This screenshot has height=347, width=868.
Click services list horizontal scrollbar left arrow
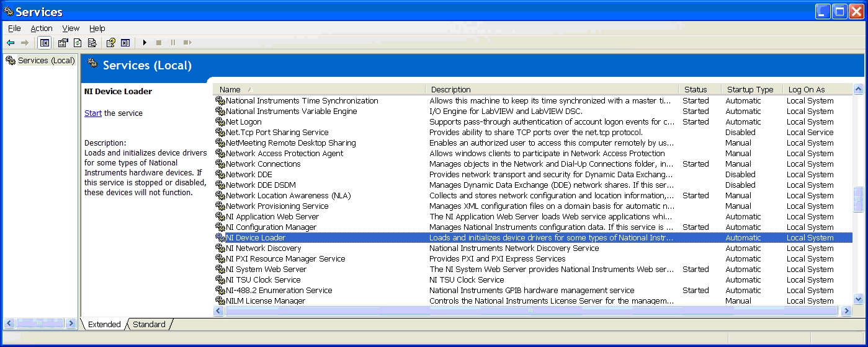(x=219, y=310)
